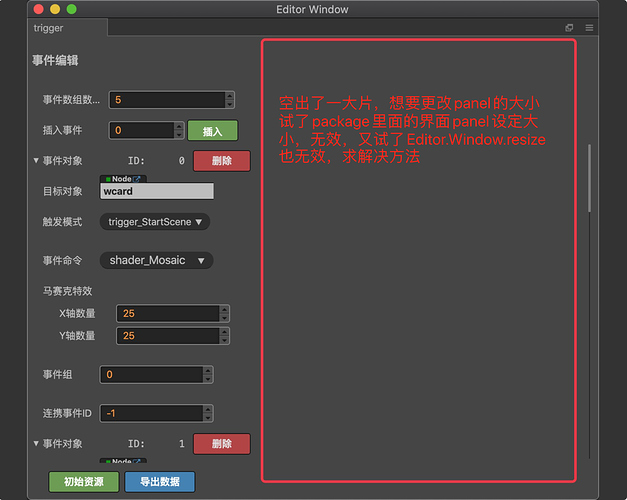Image resolution: width=627 pixels, height=500 pixels.
Task: Click the Y轴数量 input field
Action: 168,336
